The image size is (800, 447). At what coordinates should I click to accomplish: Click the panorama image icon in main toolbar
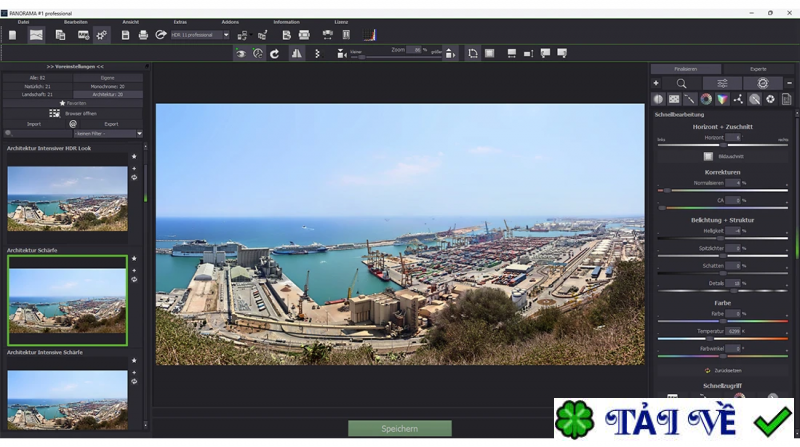click(x=36, y=35)
